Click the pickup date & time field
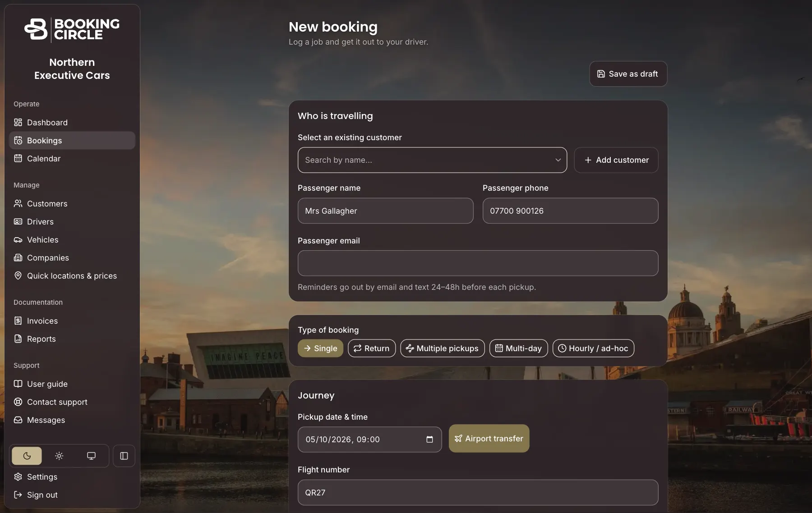Viewport: 812px width, 513px height. coord(370,440)
